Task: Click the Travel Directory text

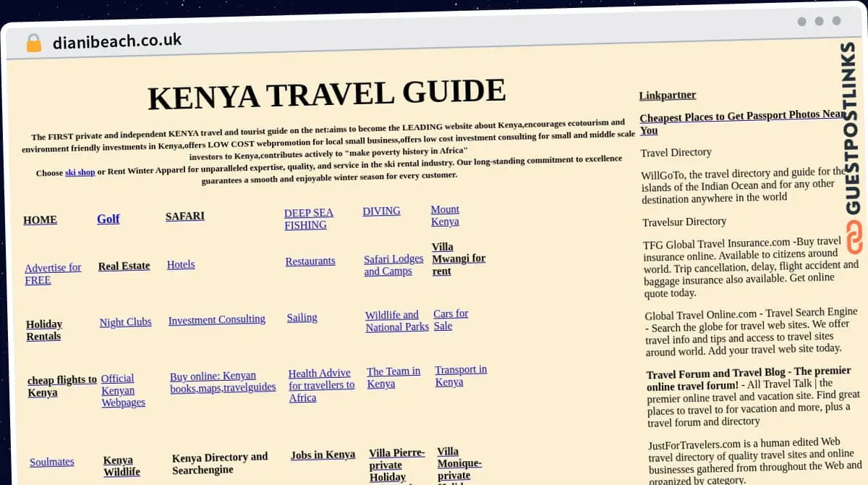Action: click(676, 152)
